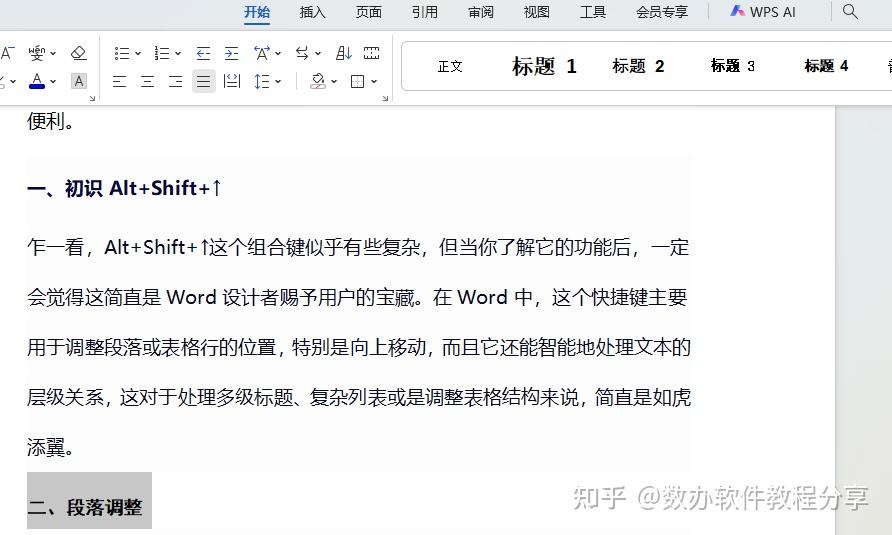This screenshot has width=892, height=535.
Task: Toggle justify alignment button
Action: point(204,82)
